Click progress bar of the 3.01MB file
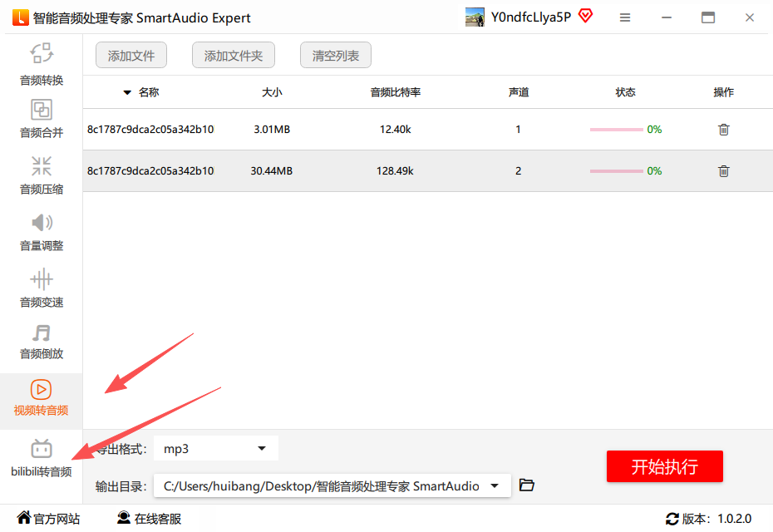Viewport: 773px width, 532px height. (x=616, y=130)
